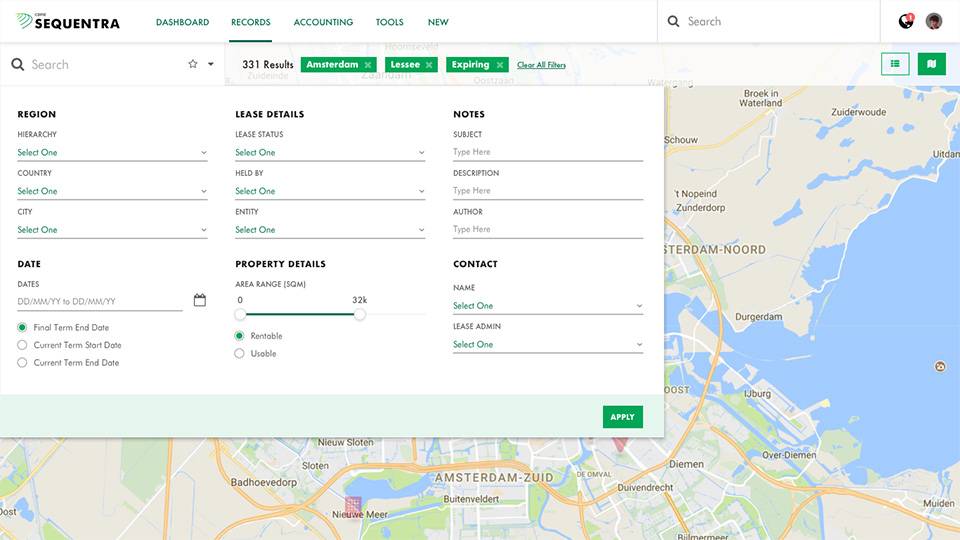The width and height of the screenshot is (960, 540).
Task: Remove the Amsterdam filter tag
Action: click(367, 65)
